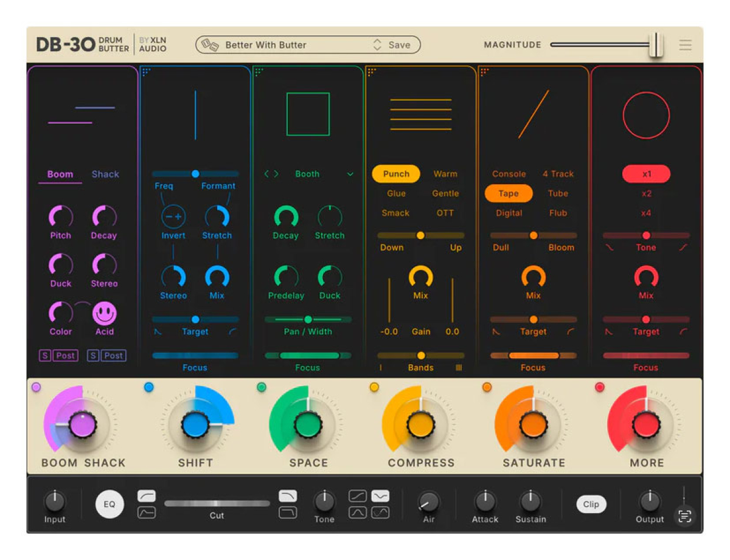Screen dimensions: 730x560
Task: Toggle the pink Boom Post button
Action: pos(65,356)
